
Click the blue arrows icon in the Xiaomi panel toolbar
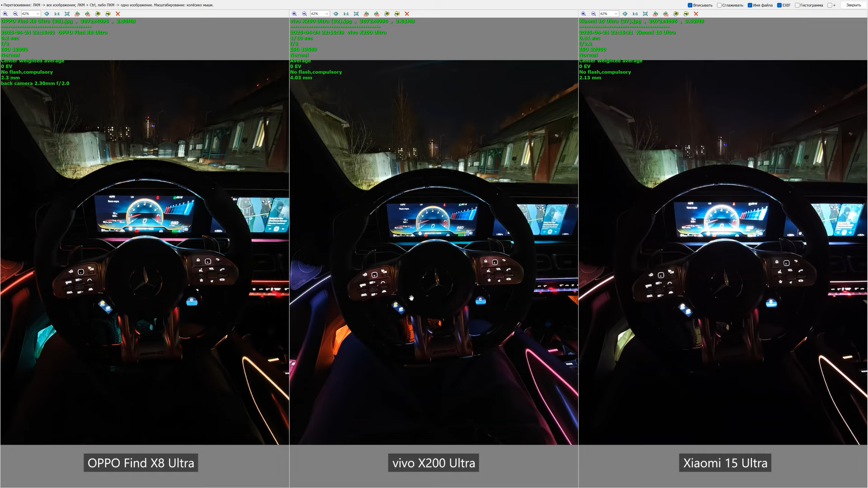(x=625, y=14)
